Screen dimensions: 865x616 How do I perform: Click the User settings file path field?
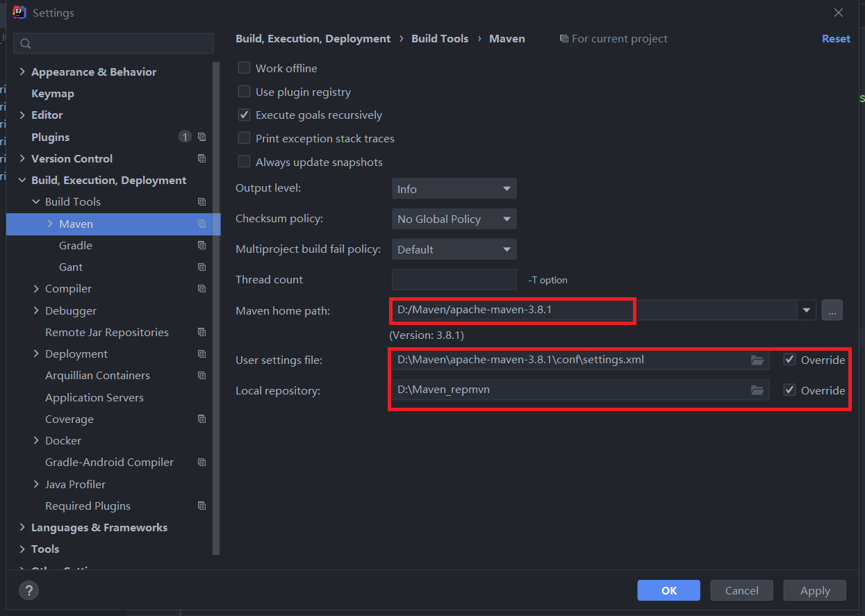tap(580, 360)
